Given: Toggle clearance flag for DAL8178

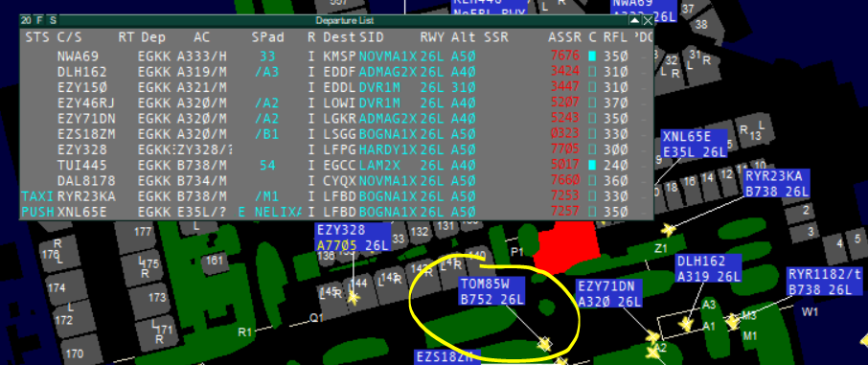Looking at the screenshot, I should [592, 180].
